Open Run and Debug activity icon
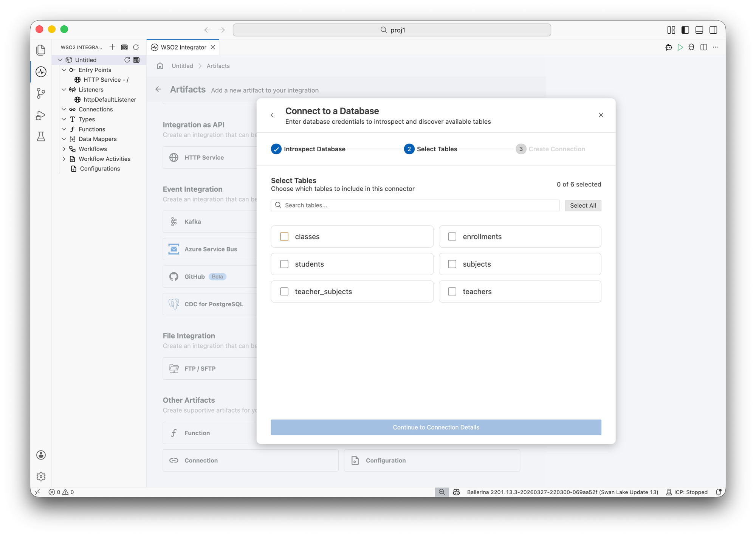 (41, 115)
